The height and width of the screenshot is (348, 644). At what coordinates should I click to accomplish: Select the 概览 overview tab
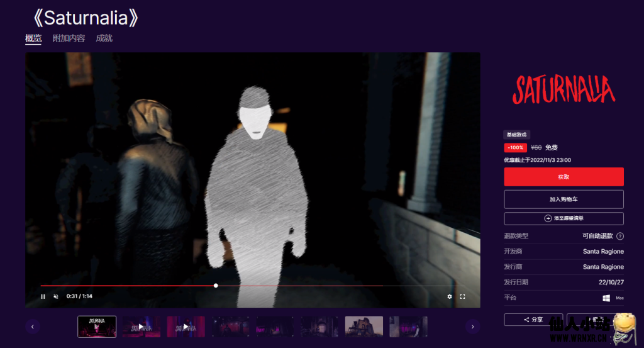tap(33, 38)
